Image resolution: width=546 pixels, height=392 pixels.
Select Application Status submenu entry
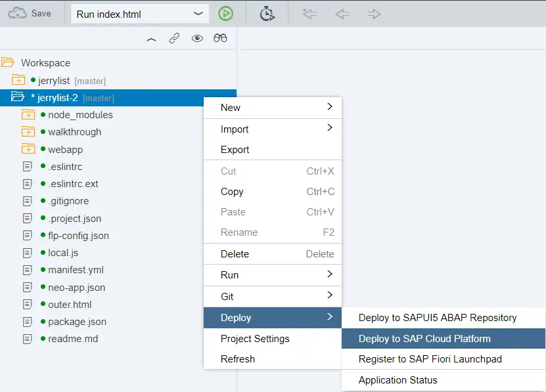coord(444,380)
